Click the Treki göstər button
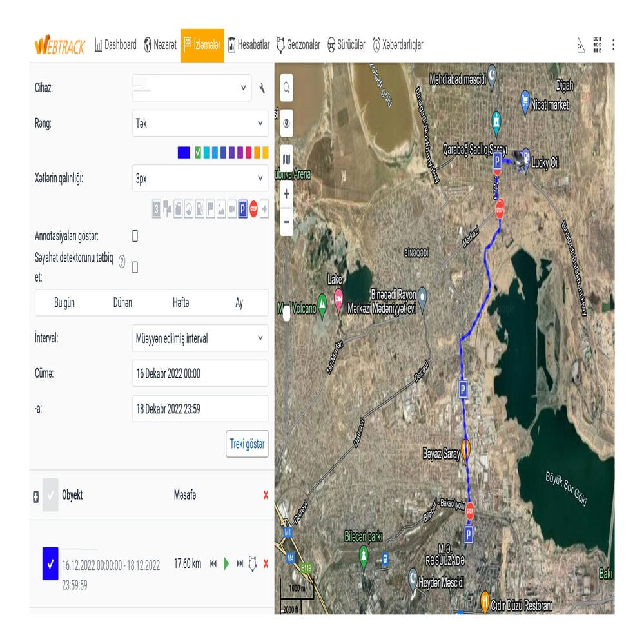644x644 pixels. [x=247, y=444]
